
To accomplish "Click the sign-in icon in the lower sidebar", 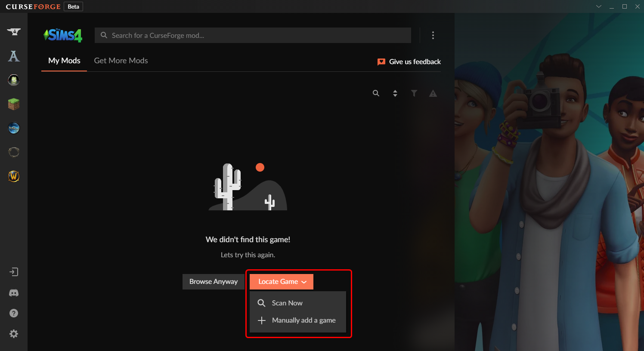I will [13, 272].
